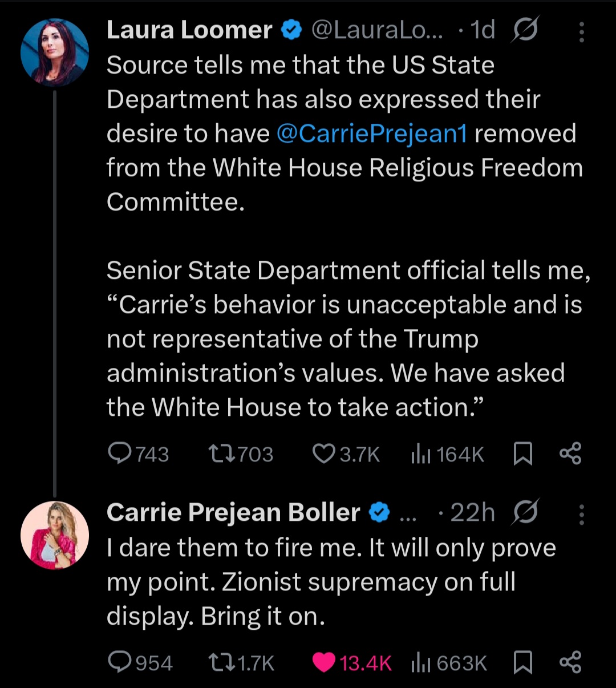Share Carrie Prejean Boller's post

point(570,662)
